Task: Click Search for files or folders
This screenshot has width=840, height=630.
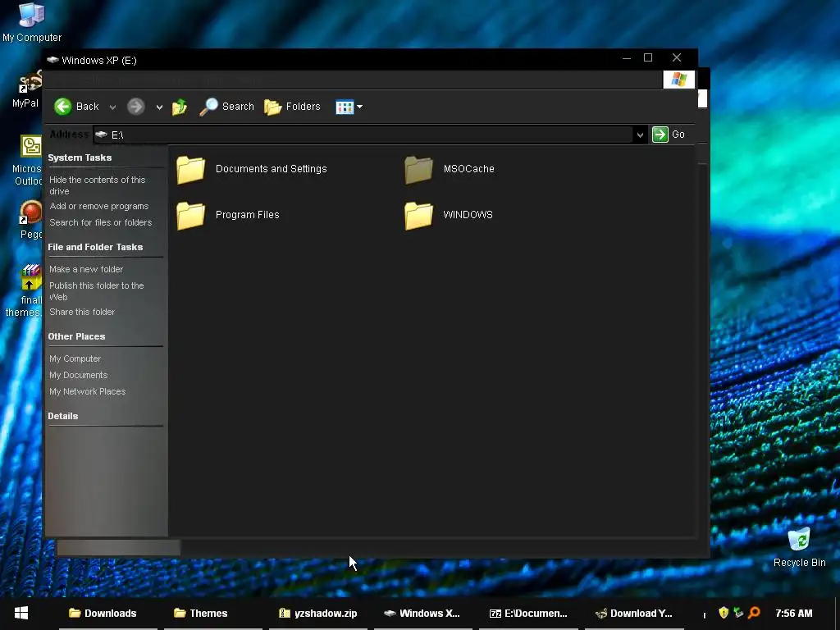Action: pos(101,222)
